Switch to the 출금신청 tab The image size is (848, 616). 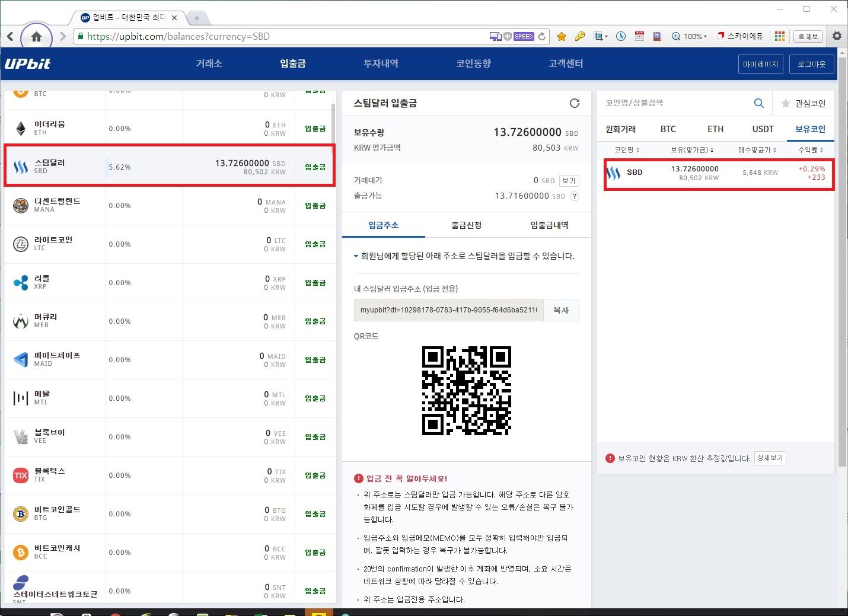pos(466,225)
